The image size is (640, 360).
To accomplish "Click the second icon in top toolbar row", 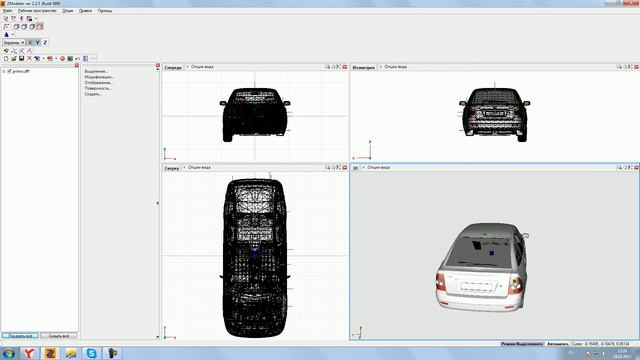I will click(13, 18).
